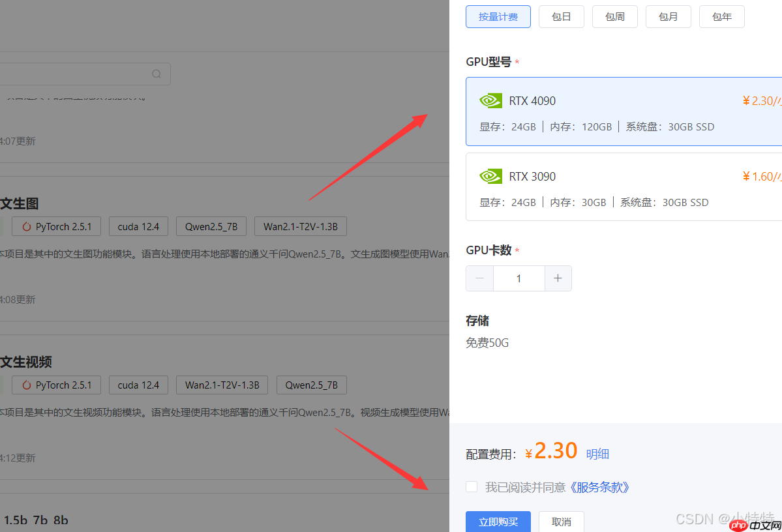Click the RTX 4090 specs line 显存: 24GB
782x532 pixels.
click(507, 126)
